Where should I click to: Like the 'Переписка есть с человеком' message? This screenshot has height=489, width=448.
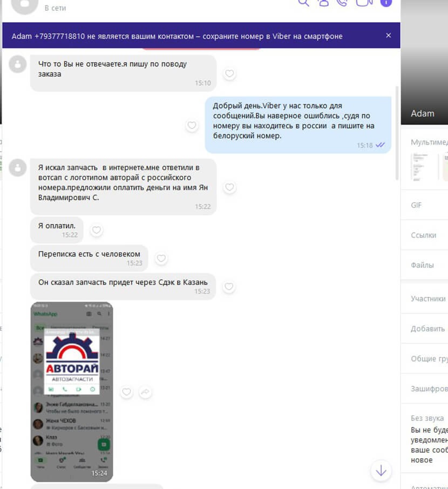[161, 259]
